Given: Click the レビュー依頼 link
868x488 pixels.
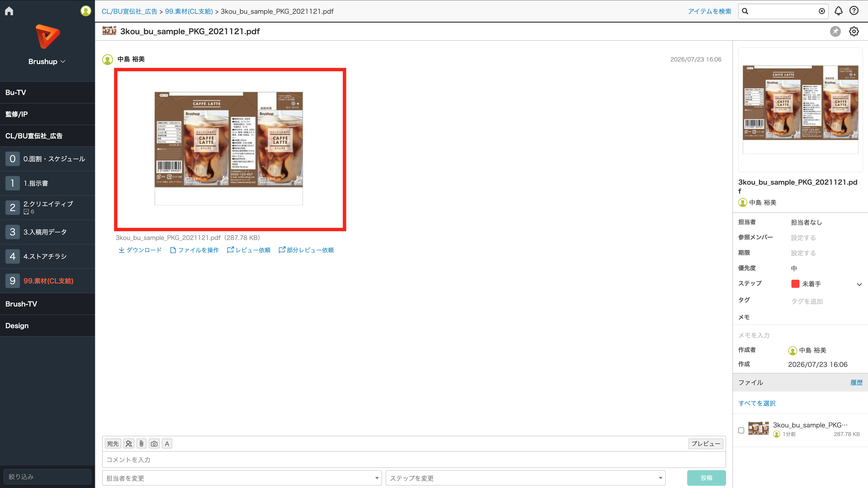Looking at the screenshot, I should [x=249, y=250].
